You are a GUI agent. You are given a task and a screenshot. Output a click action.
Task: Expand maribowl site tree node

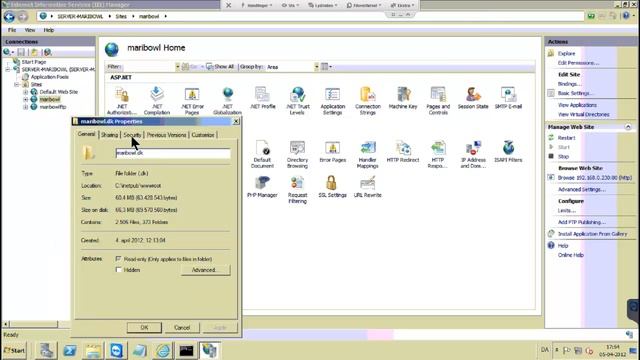[x=25, y=99]
